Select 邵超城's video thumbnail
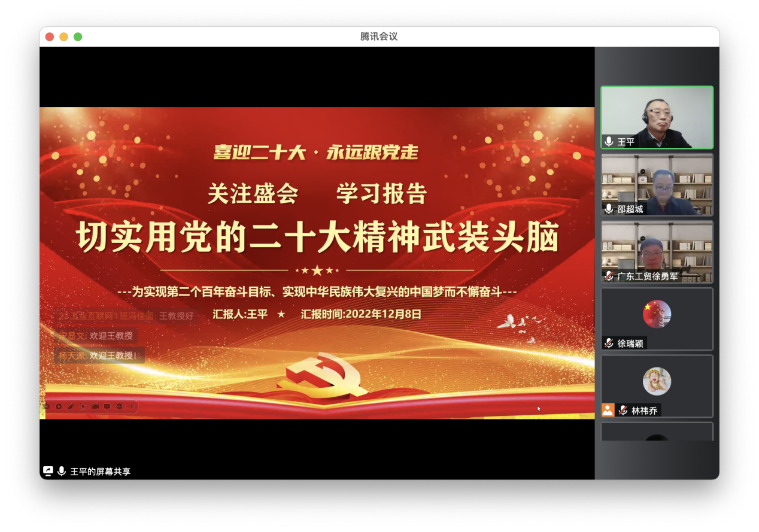 [657, 184]
